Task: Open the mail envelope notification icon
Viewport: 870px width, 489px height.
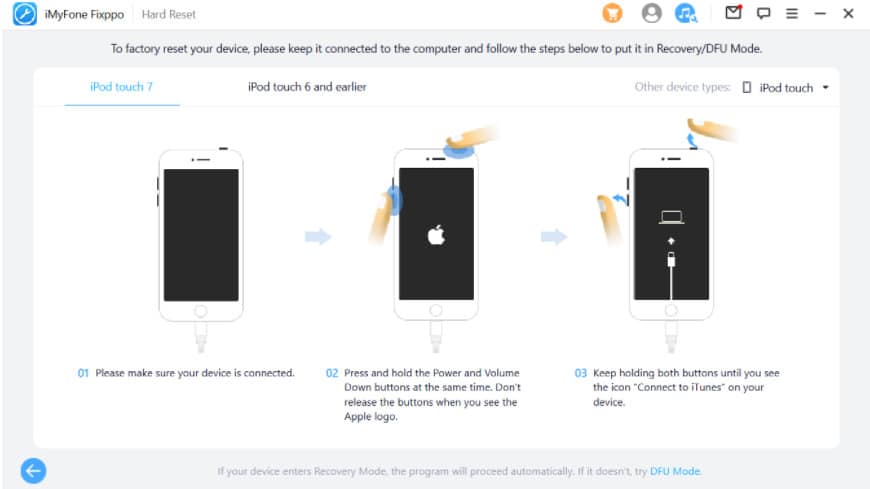Action: click(734, 12)
